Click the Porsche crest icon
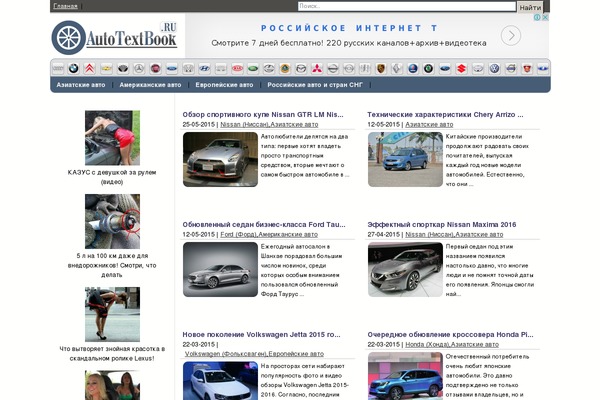The height and width of the screenshot is (400, 600). pos(381,68)
